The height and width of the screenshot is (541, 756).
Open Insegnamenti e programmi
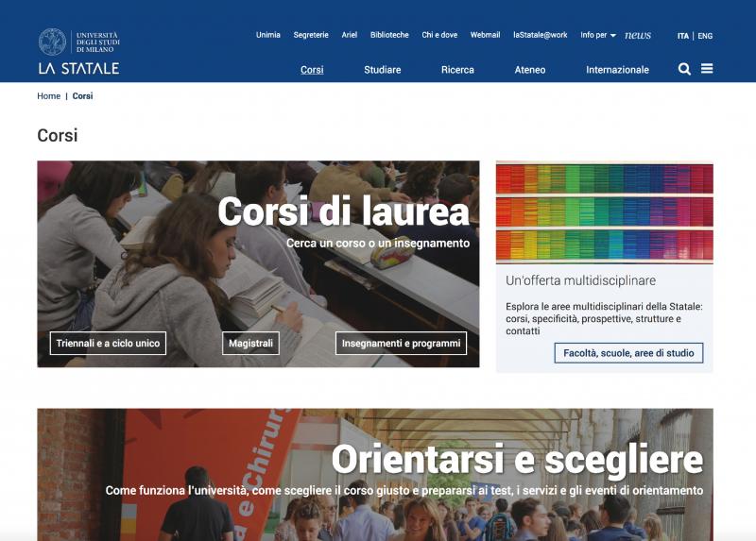click(401, 343)
